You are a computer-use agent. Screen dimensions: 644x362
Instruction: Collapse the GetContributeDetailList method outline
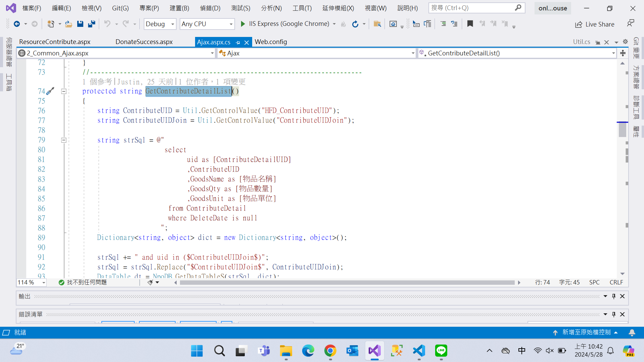coord(63,91)
